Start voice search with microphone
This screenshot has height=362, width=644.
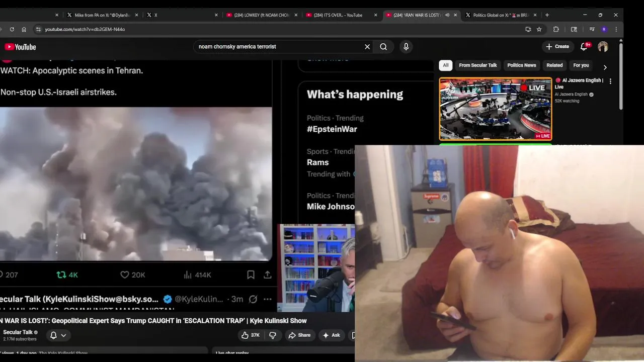point(406,47)
